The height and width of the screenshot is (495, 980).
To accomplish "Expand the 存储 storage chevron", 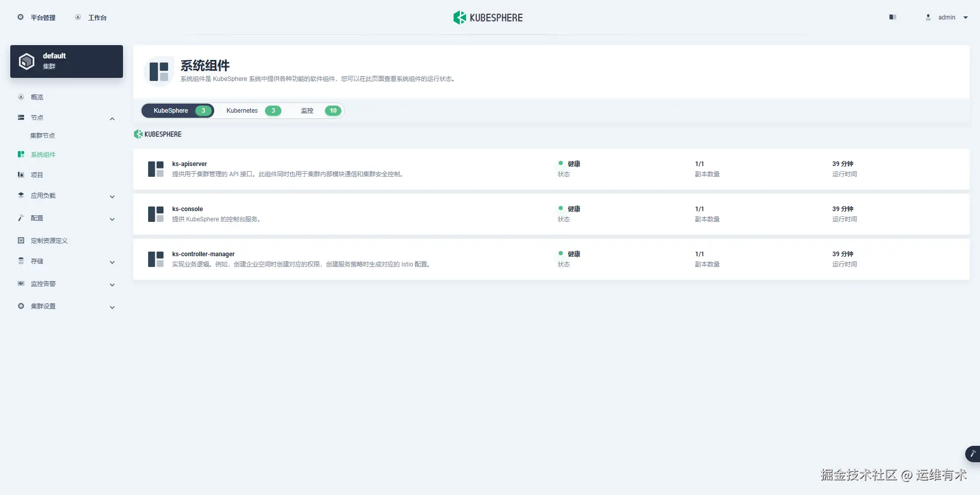I will point(112,262).
